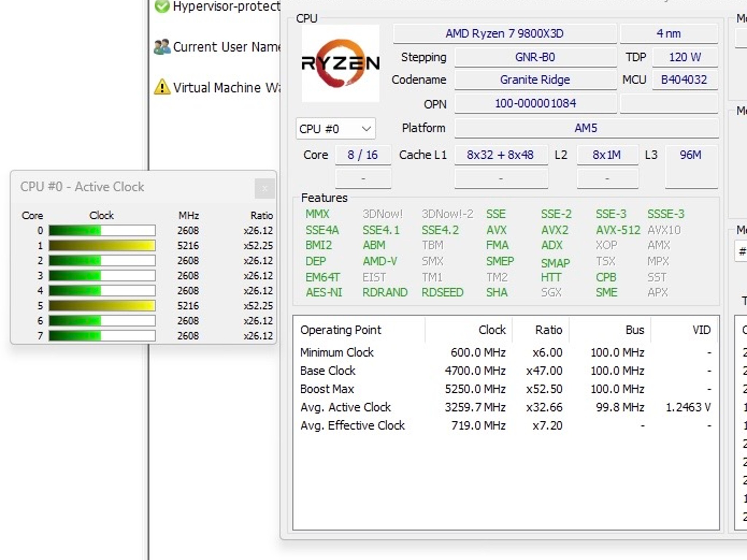Click the SSE4A feature label
Screen dimensions: 747x560
coord(322,230)
